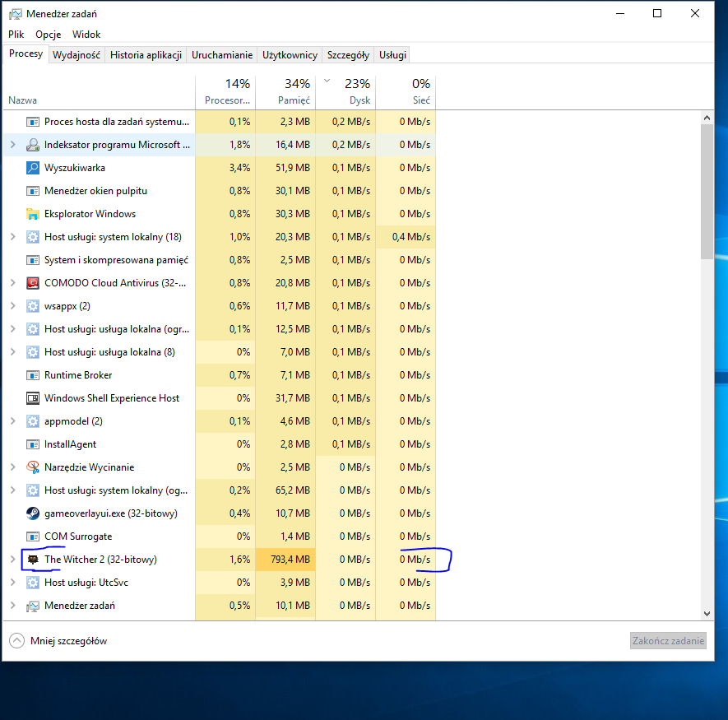The height and width of the screenshot is (720, 728).
Task: Switch to the Historia aplikacji tab
Action: pyautogui.click(x=146, y=55)
